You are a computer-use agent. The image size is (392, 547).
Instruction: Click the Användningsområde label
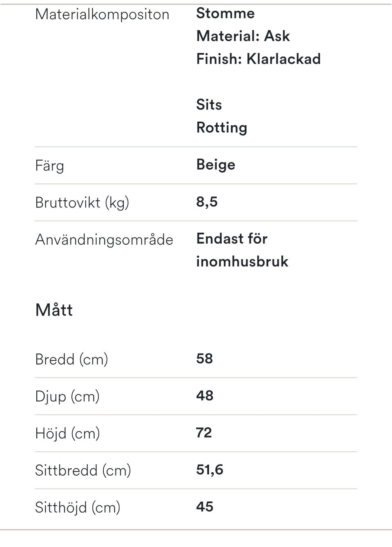(104, 240)
